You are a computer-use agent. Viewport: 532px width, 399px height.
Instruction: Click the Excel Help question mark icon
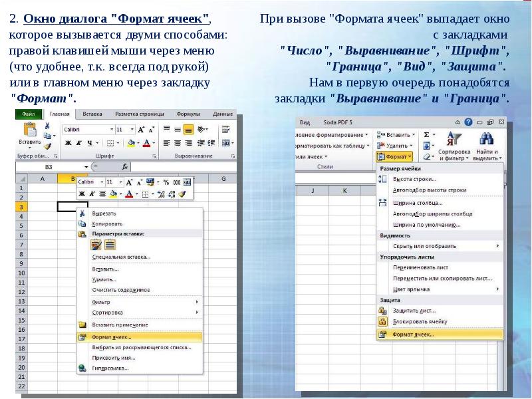click(469, 122)
